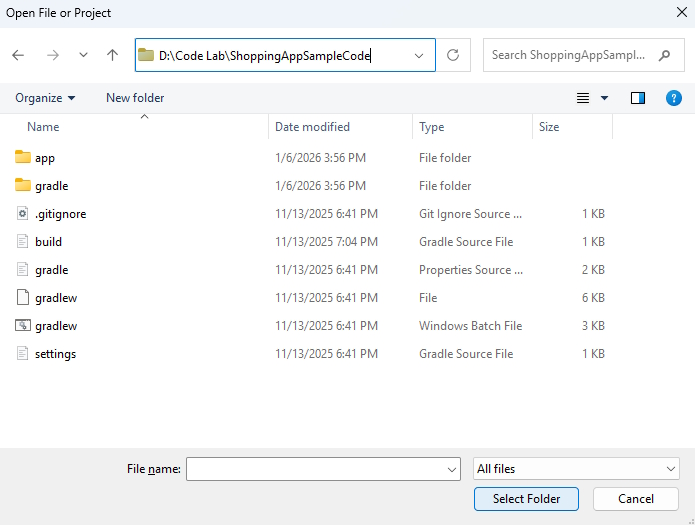Expand the view options dropdown arrow
Viewport: 695px width, 525px height.
pyautogui.click(x=604, y=98)
